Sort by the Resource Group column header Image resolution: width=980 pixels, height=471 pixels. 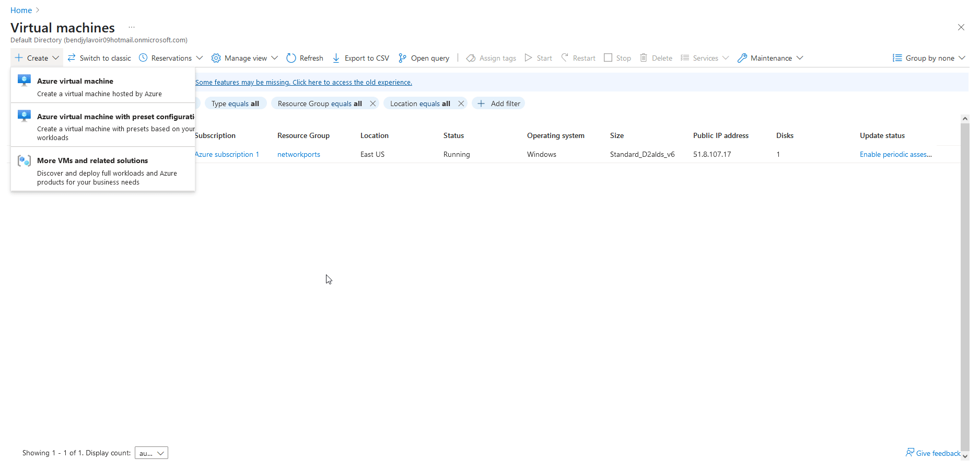pos(304,135)
